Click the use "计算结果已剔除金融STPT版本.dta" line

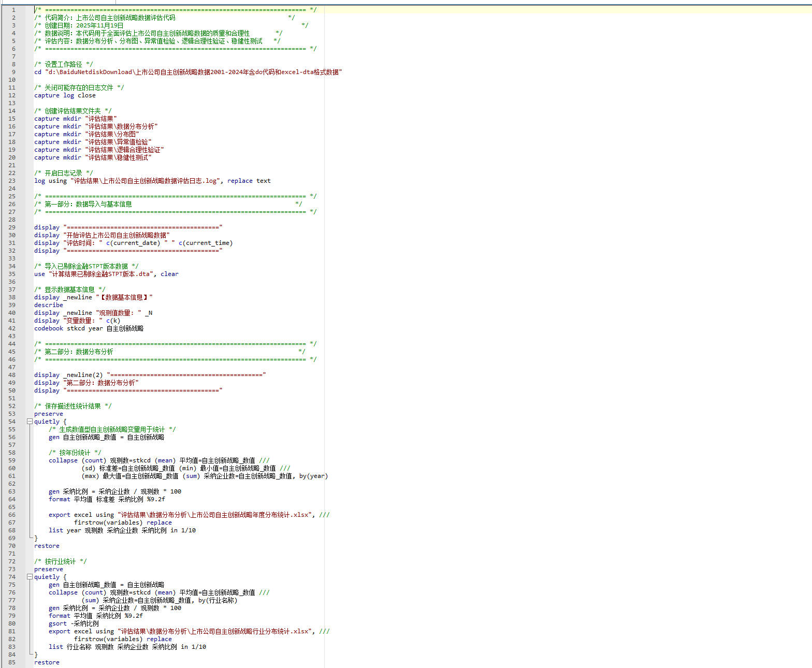click(107, 274)
